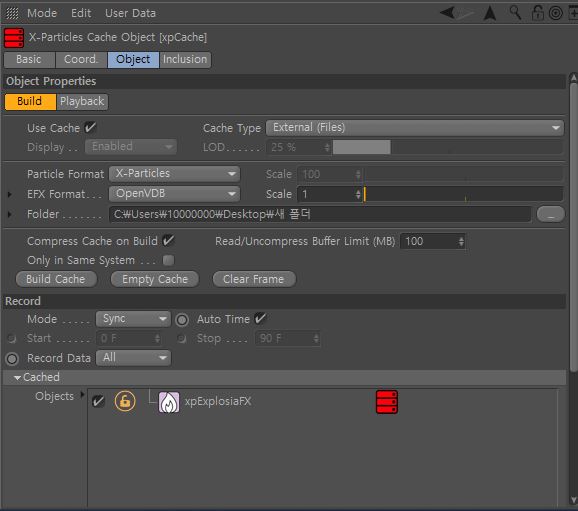Click the grid icon left of Mode menu

(x=12, y=13)
